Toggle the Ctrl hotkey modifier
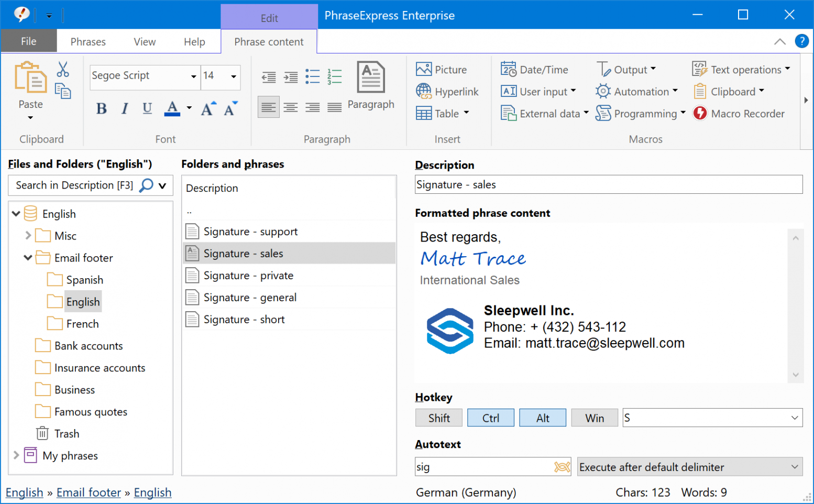 pyautogui.click(x=490, y=418)
